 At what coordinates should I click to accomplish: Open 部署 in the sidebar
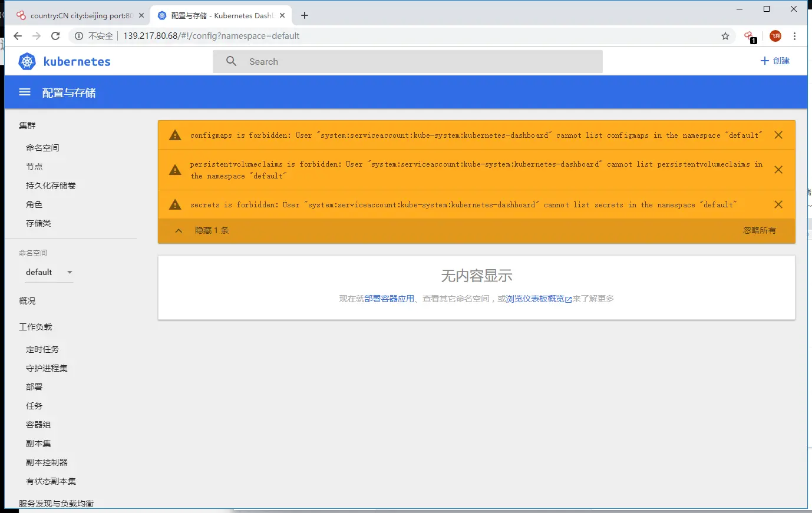tap(34, 387)
